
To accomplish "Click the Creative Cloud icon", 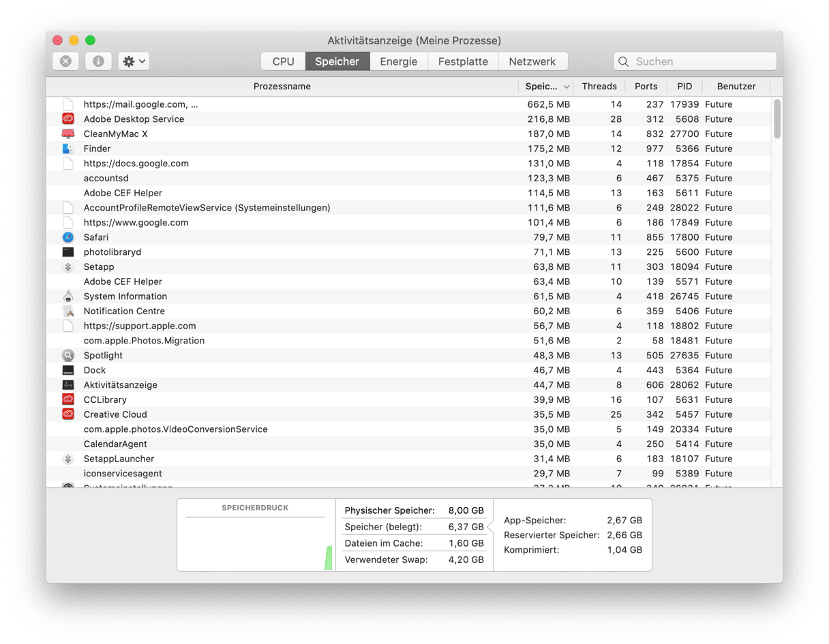I will tap(68, 414).
